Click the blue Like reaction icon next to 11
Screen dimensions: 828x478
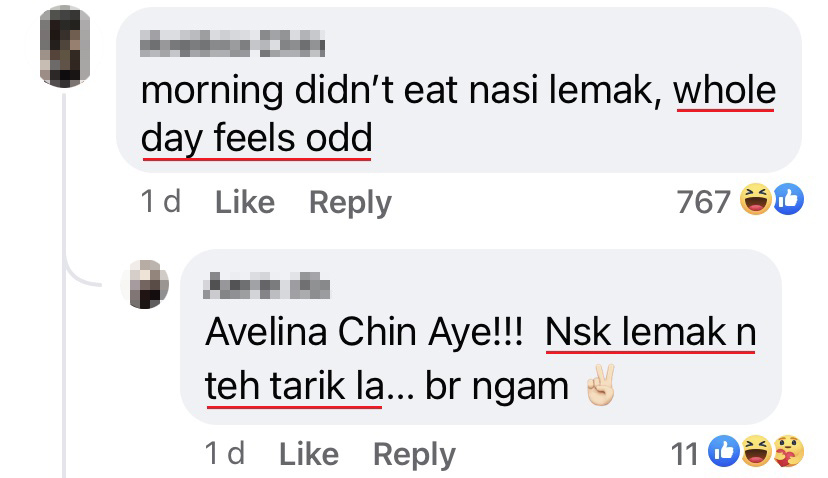723,451
